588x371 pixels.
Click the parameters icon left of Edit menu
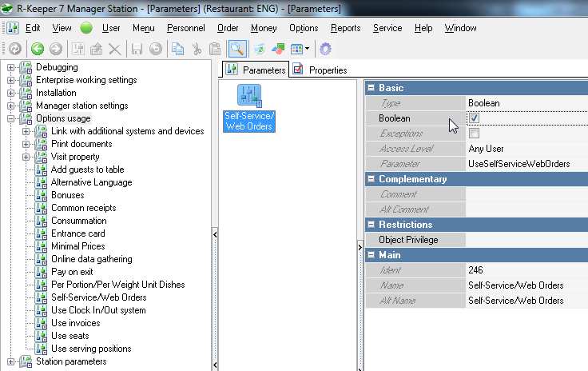click(13, 28)
